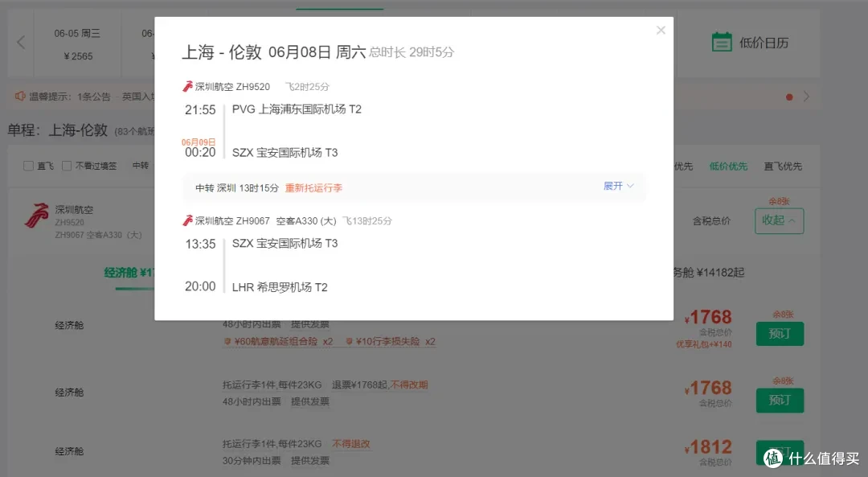Viewport: 868px width, 477px height.
Task: Click the ¥60航意航延组合险 insurance link
Action: (x=278, y=341)
